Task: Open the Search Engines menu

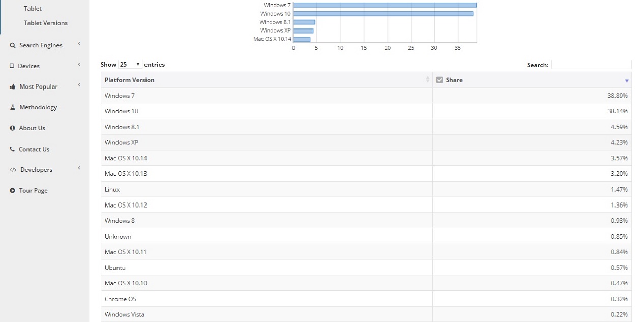Action: [x=41, y=45]
